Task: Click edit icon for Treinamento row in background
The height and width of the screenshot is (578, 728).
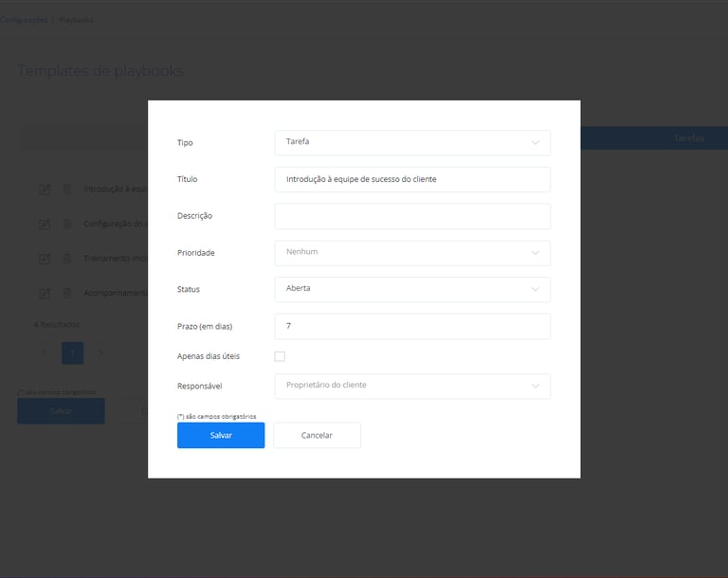Action: [45, 259]
